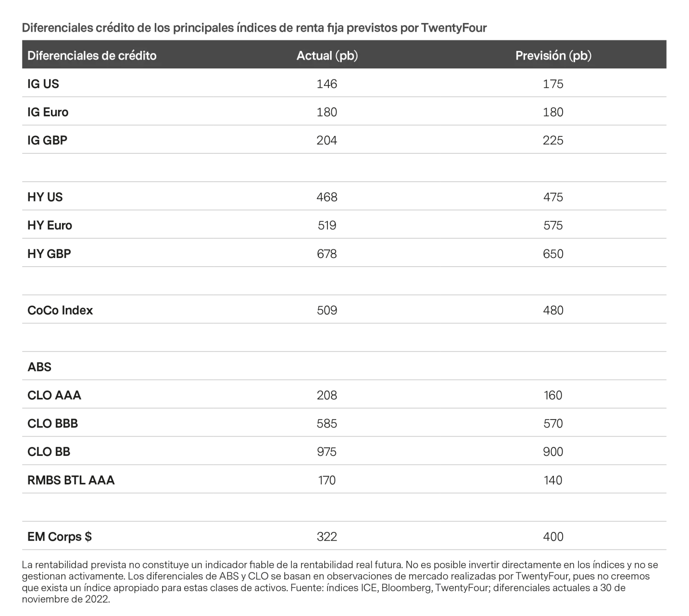Select IG GBP forecast value 225

(x=553, y=140)
